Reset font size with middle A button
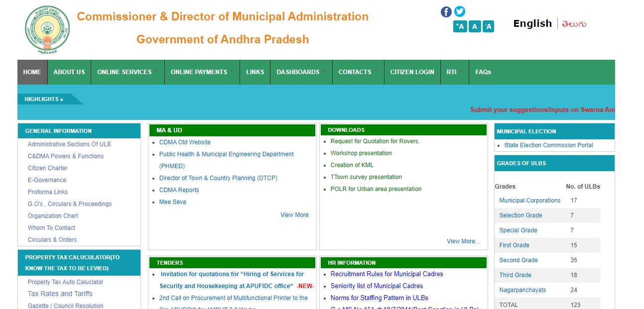The width and height of the screenshot is (644, 309). 475,26
